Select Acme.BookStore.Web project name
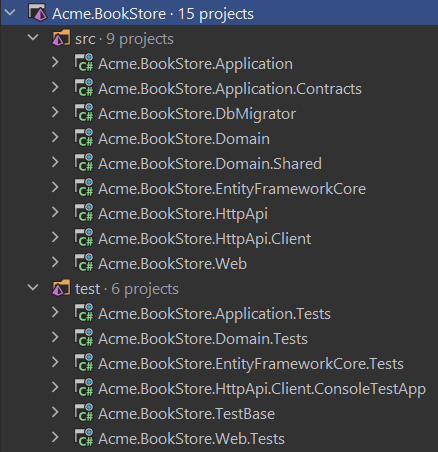 click(x=172, y=264)
